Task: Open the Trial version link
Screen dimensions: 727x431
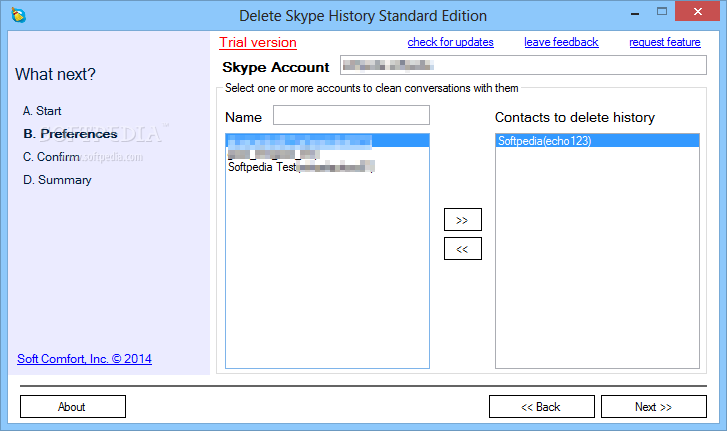Action: tap(258, 43)
